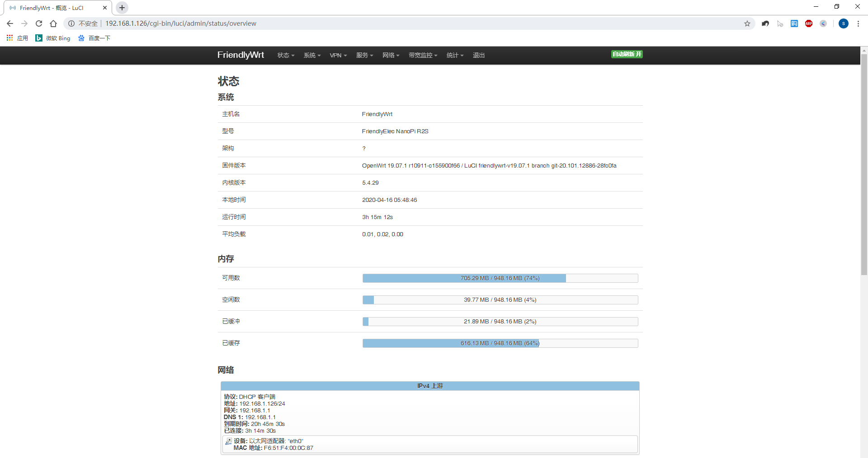Toggle the 自动刷新 开 auto-refresh badge
The image size is (868, 458).
tap(627, 54)
